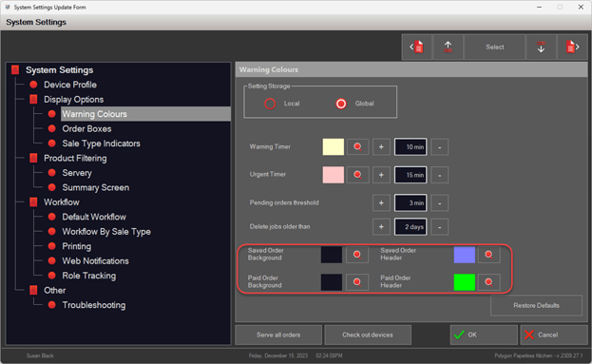This screenshot has width=592, height=364.
Task: Click the previous page document icon
Action: point(417,47)
